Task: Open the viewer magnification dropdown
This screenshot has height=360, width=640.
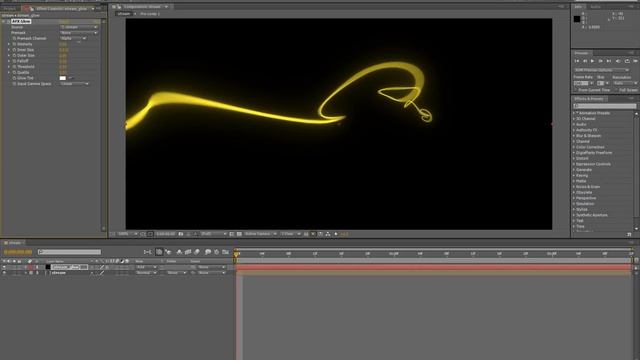Action: [x=127, y=234]
